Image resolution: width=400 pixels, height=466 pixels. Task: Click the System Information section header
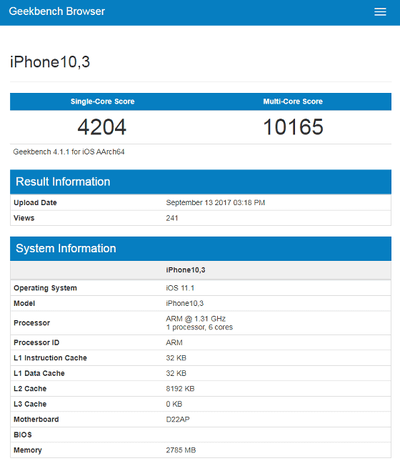pyautogui.click(x=201, y=249)
